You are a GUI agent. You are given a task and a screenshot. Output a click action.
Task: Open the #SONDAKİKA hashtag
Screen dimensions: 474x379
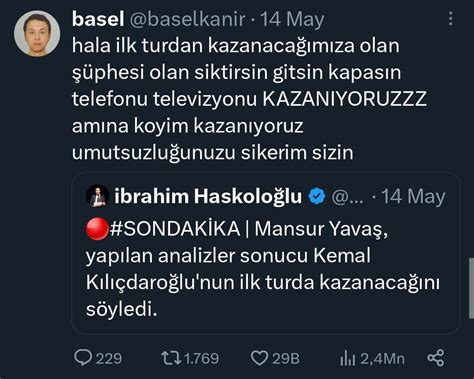(175, 229)
